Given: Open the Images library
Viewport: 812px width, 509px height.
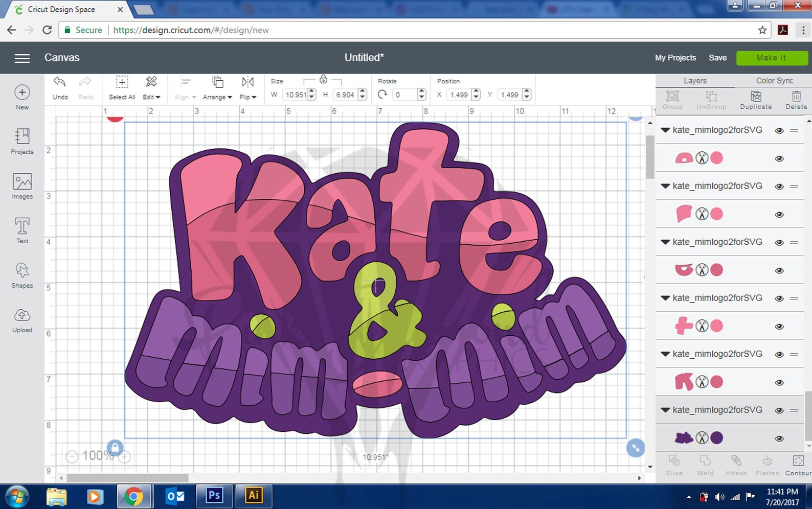Looking at the screenshot, I should 22,186.
